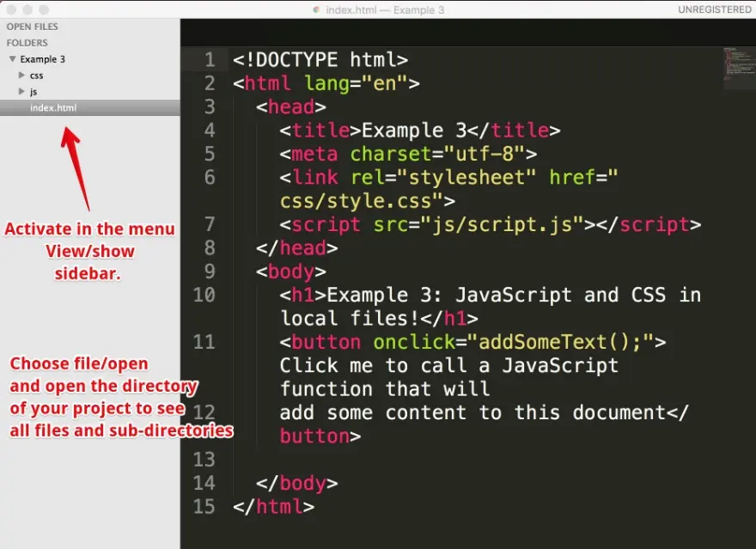Click the index.html window title
Image resolution: width=756 pixels, height=549 pixels.
pyautogui.click(x=385, y=9)
